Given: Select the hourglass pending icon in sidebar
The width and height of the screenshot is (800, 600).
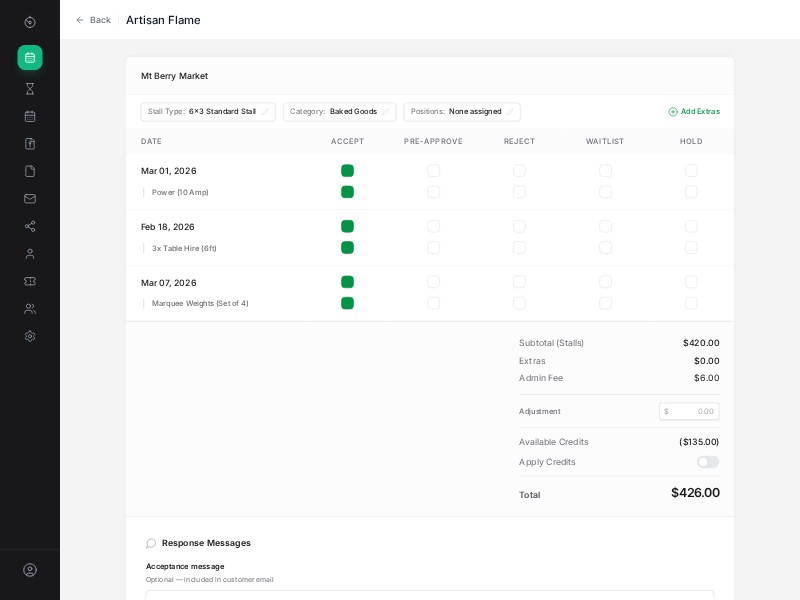Looking at the screenshot, I should tap(30, 88).
